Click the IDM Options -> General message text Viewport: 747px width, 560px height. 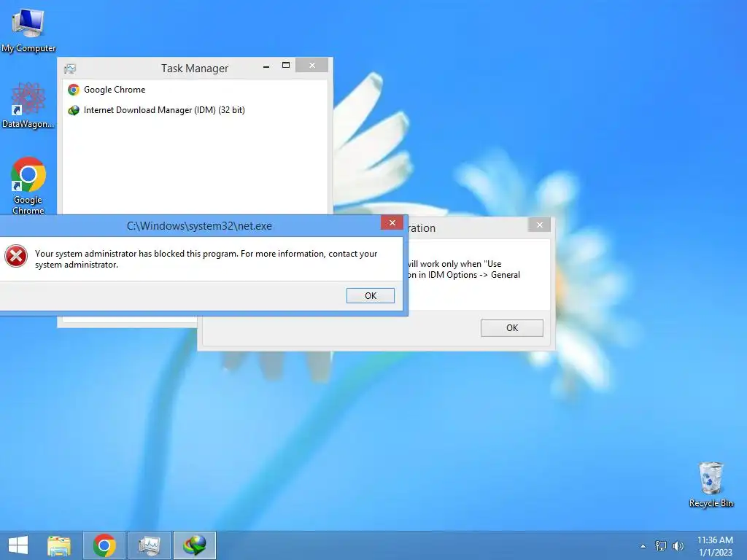462,270
